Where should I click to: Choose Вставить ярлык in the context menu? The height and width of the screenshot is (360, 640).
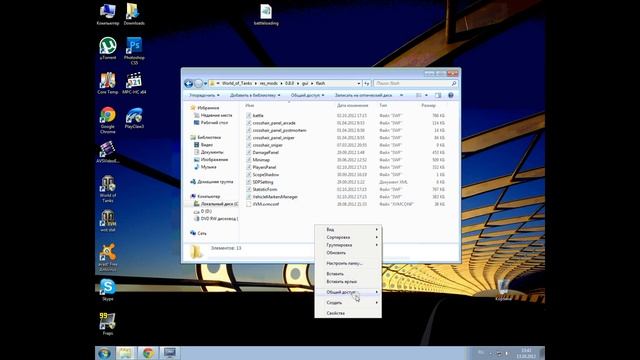(x=348, y=282)
